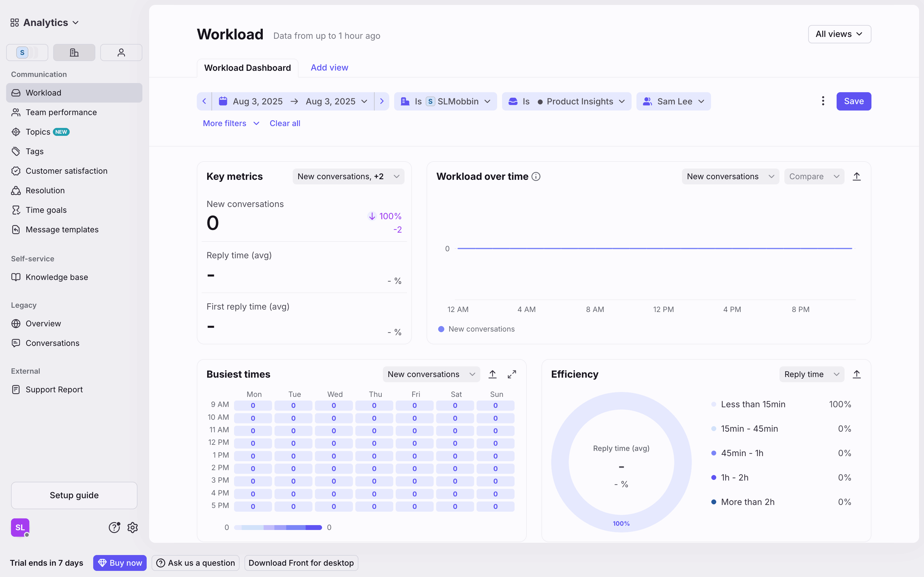Open the All views dropdown
Screen dimensions: 924x577
pyautogui.click(x=839, y=34)
